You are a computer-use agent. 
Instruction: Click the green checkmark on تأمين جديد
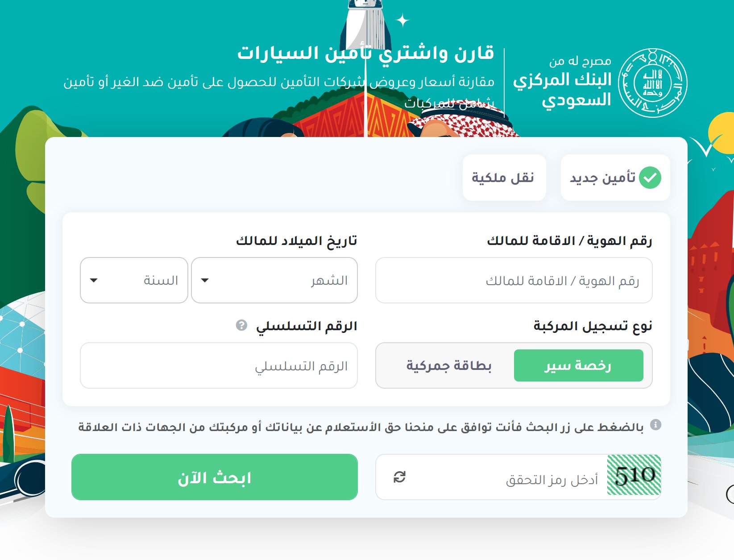[x=650, y=178]
